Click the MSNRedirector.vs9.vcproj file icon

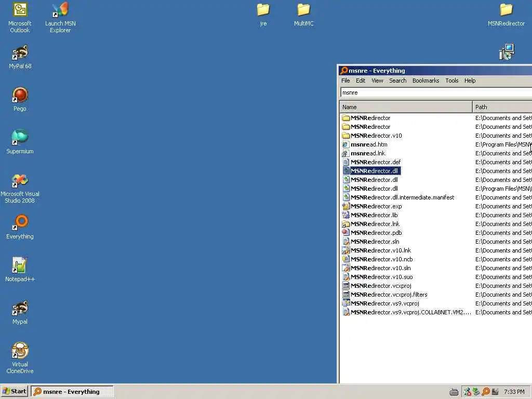(x=345, y=303)
